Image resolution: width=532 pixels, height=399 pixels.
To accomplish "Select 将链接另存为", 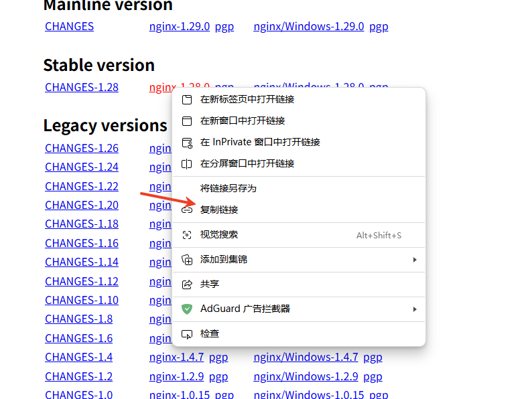I will [299, 188].
